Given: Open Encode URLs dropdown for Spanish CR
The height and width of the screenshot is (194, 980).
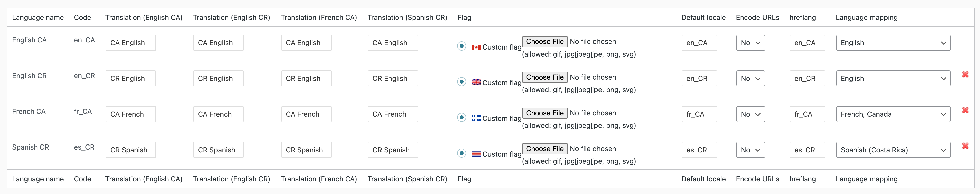Looking at the screenshot, I should click(x=750, y=150).
